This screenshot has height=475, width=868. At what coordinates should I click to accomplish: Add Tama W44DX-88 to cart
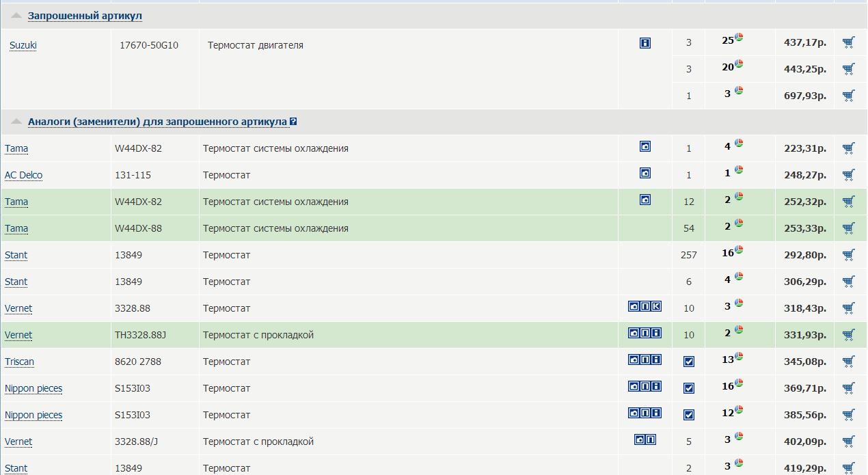(848, 228)
